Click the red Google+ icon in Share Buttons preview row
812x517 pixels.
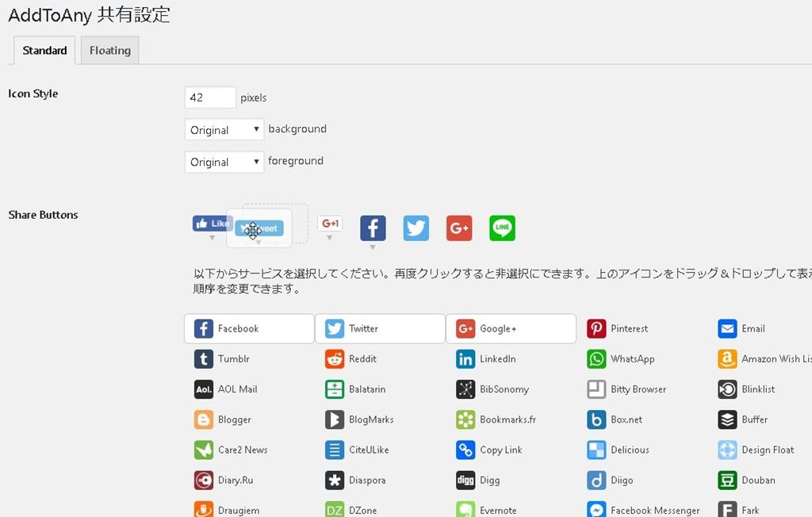[459, 228]
